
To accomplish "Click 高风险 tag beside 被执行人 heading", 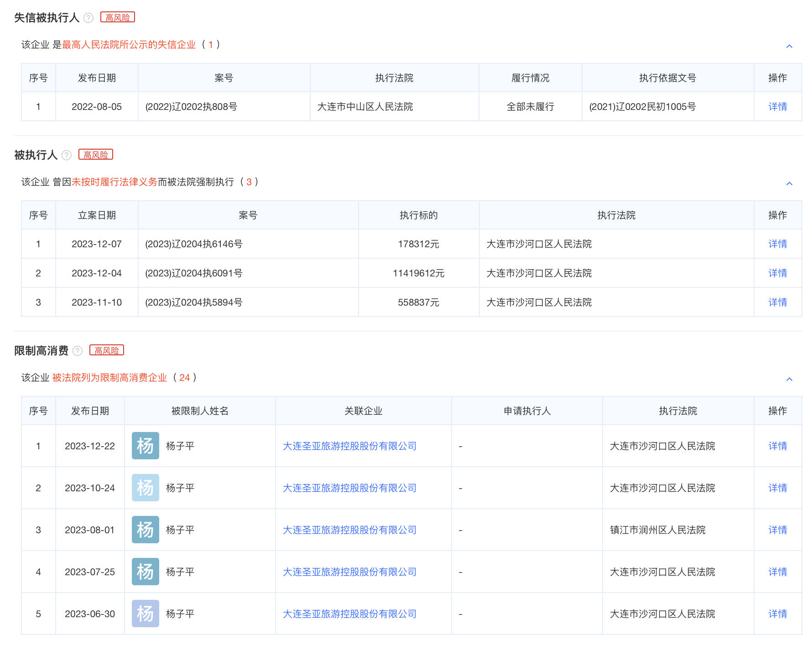I will [96, 155].
